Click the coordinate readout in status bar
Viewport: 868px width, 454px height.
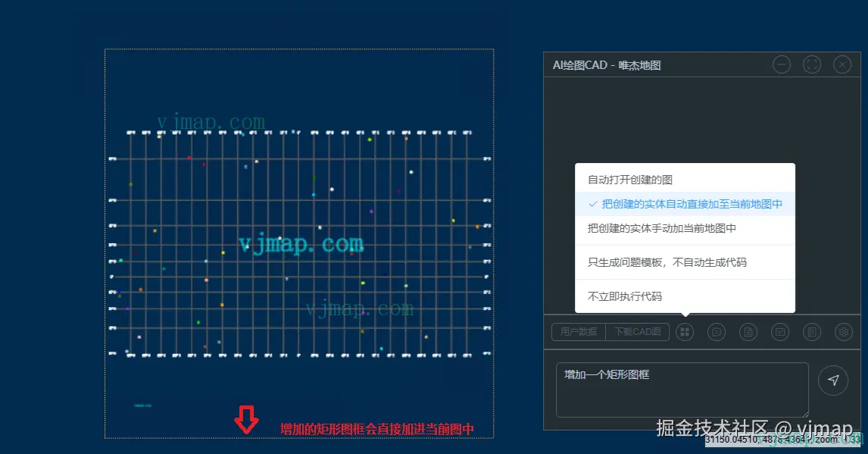[x=783, y=439]
